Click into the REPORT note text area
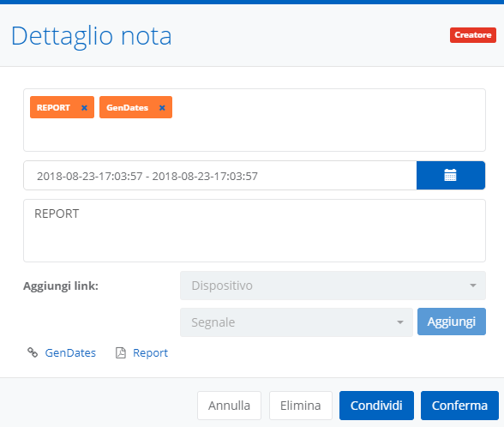 tap(255, 231)
